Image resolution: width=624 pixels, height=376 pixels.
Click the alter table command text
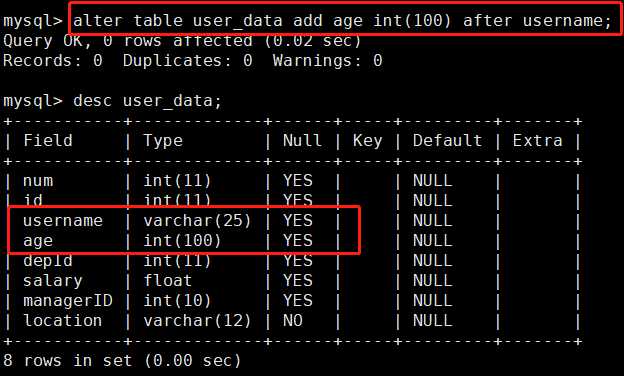tap(342, 20)
